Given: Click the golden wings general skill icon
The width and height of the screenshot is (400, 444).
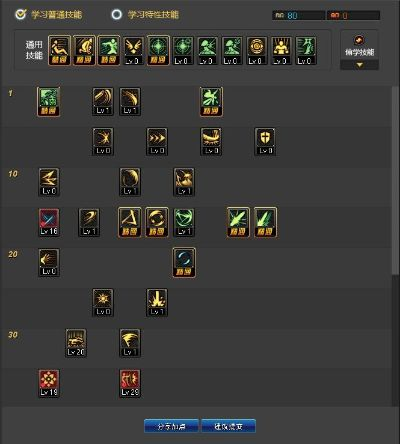Looking at the screenshot, I should click(133, 51).
